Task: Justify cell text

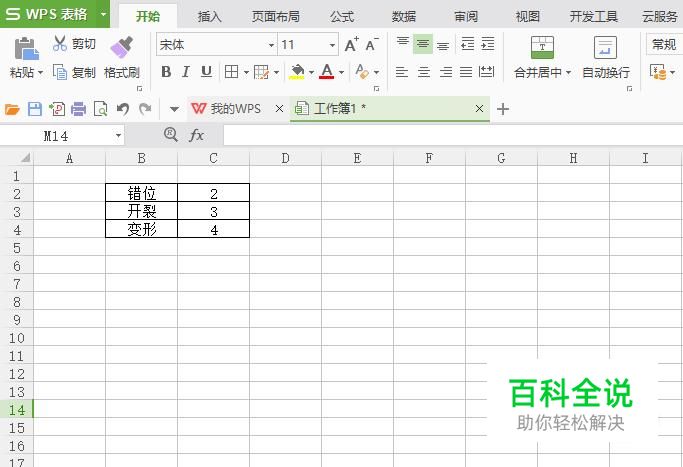Action: [466, 72]
